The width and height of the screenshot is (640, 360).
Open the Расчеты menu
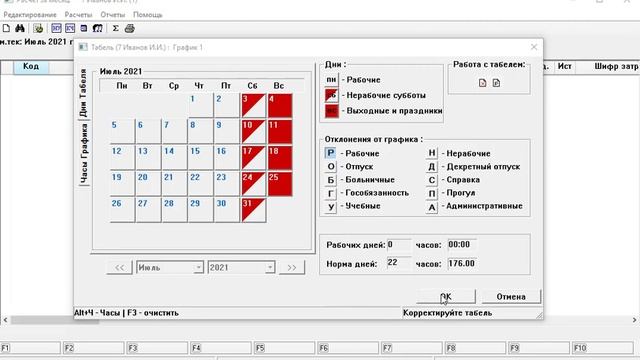[x=78, y=15]
